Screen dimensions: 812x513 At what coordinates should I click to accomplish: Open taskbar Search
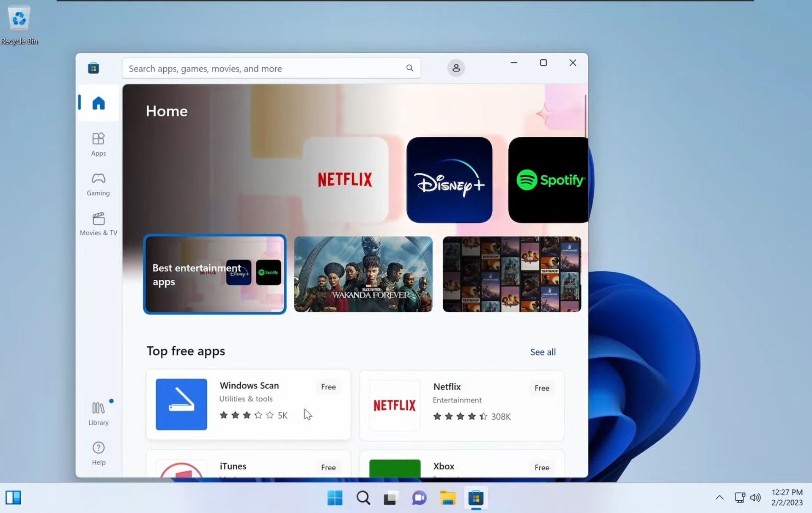pos(363,498)
